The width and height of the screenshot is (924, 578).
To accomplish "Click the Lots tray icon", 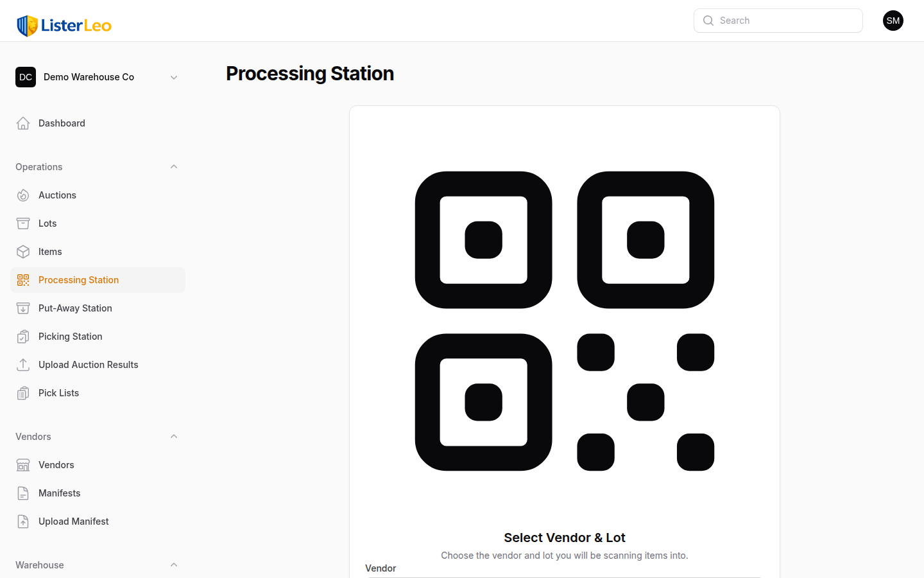I will coord(22,223).
